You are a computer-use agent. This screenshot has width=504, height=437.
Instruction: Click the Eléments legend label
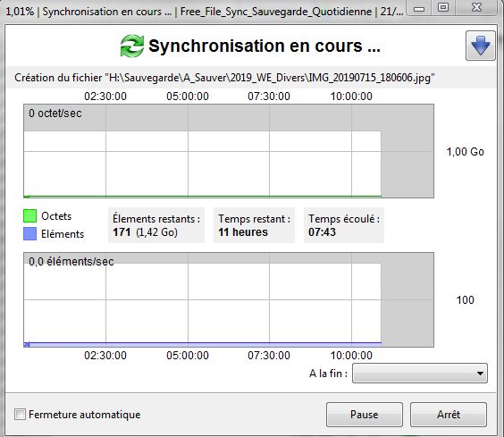tap(63, 234)
